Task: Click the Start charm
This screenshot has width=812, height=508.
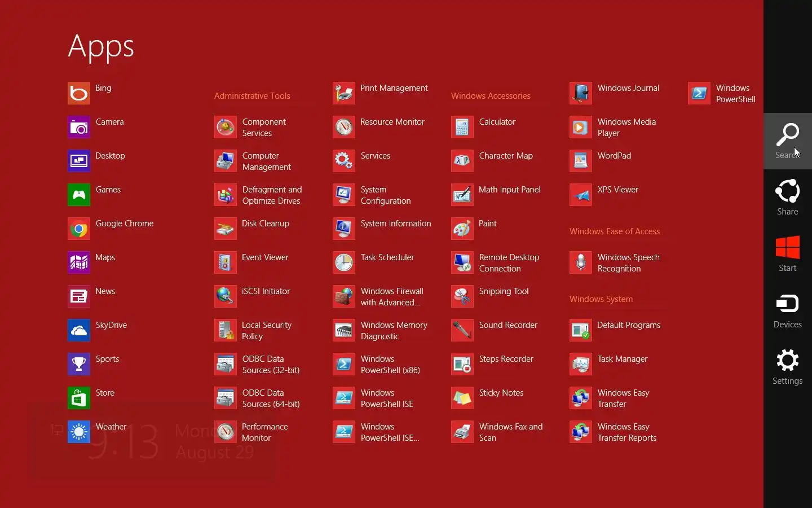Action: pos(788,254)
